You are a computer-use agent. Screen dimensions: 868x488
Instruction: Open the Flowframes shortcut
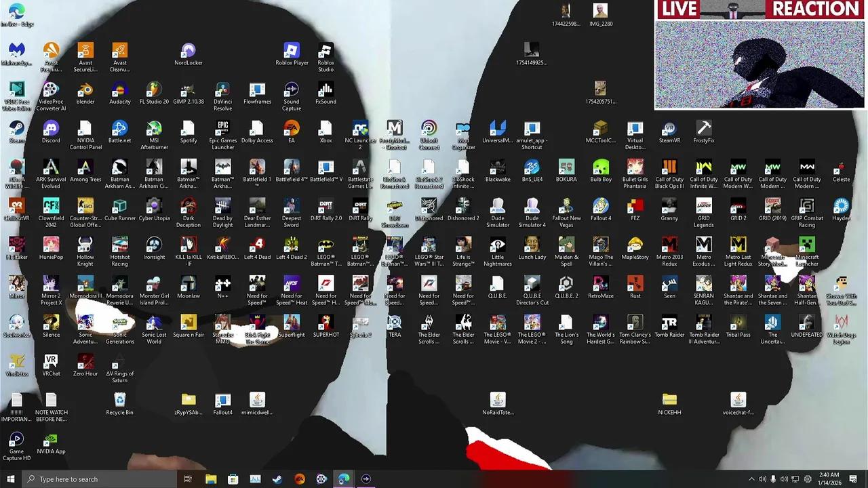pyautogui.click(x=257, y=94)
